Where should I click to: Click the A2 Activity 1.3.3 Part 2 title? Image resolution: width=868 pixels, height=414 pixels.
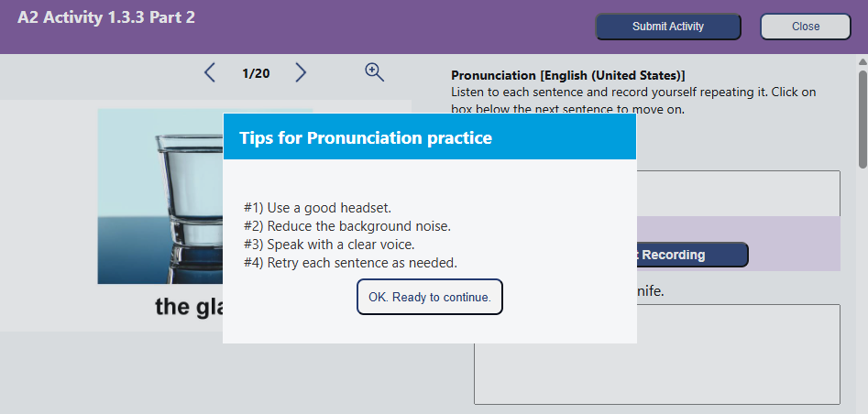coord(106,17)
